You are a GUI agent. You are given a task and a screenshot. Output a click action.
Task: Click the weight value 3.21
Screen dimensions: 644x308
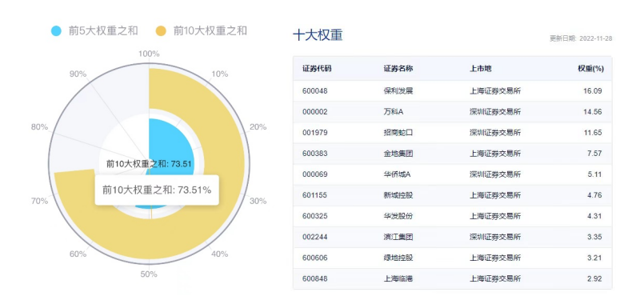pyautogui.click(x=594, y=258)
